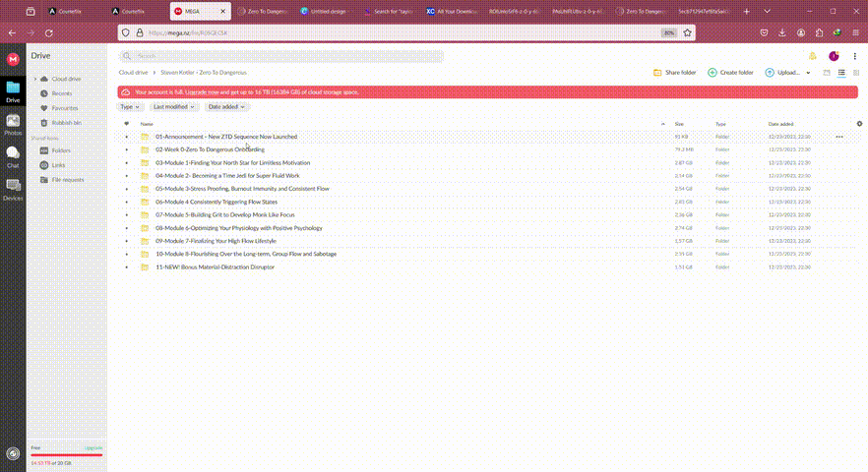
Task: Expand the Upload dropdown arrow
Action: pos(808,73)
